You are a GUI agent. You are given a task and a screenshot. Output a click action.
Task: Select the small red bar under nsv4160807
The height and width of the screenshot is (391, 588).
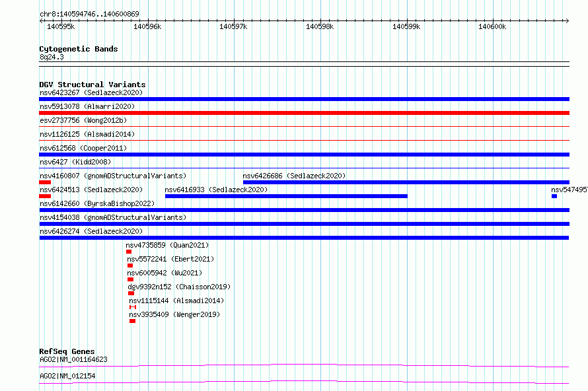coord(45,182)
